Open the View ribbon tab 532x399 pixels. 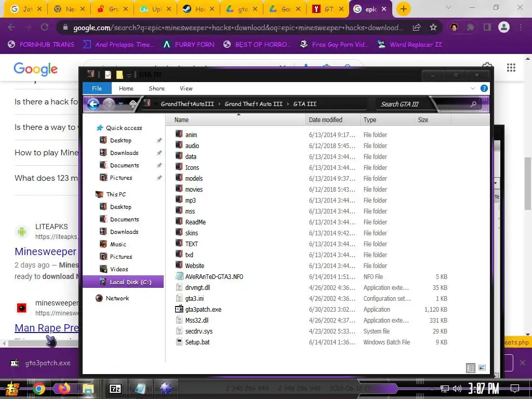(x=187, y=88)
